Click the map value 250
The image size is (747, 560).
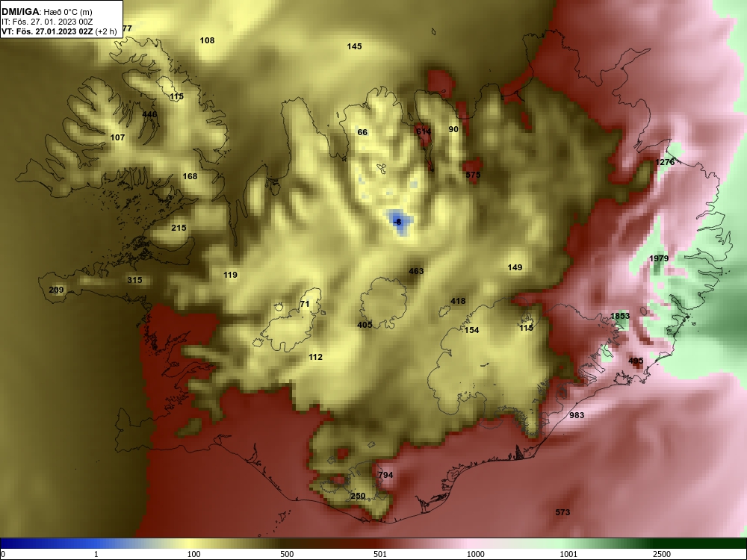(358, 496)
